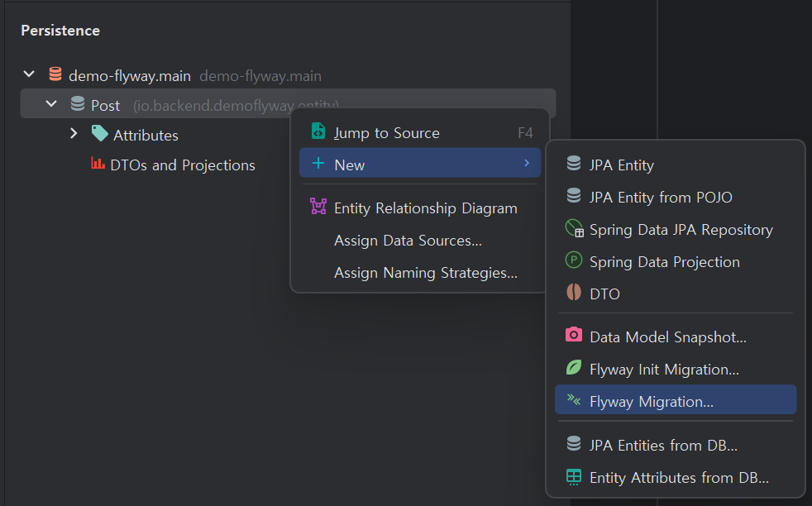This screenshot has height=506, width=812.
Task: Click the Entity Relationship Diagram icon
Action: (318, 207)
